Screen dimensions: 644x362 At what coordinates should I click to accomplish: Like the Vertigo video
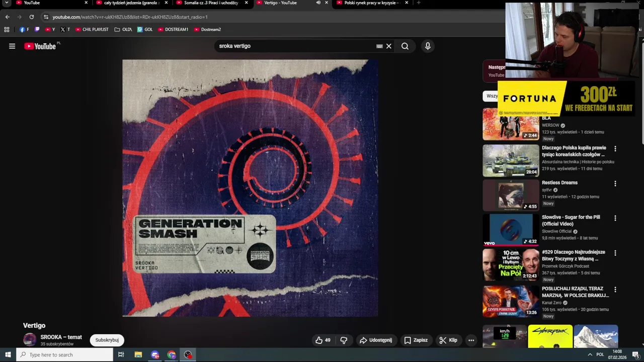323,340
